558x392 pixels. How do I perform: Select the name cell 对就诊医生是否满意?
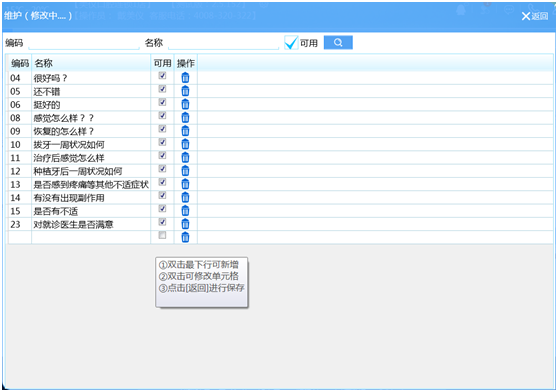coord(91,224)
